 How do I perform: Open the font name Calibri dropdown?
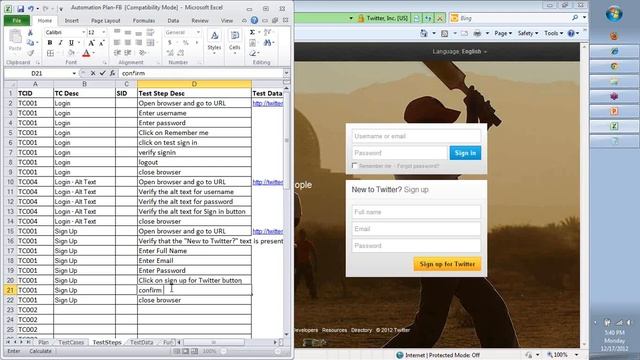[x=83, y=32]
